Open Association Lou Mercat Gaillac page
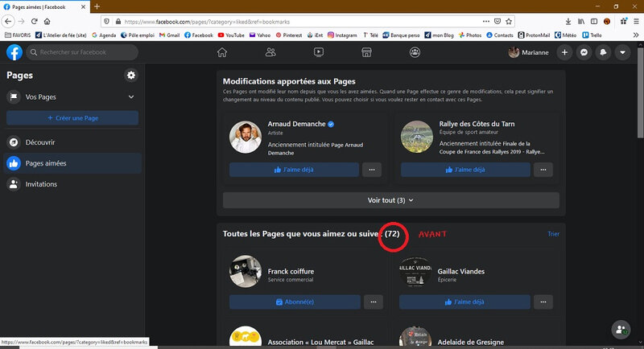 (320, 342)
